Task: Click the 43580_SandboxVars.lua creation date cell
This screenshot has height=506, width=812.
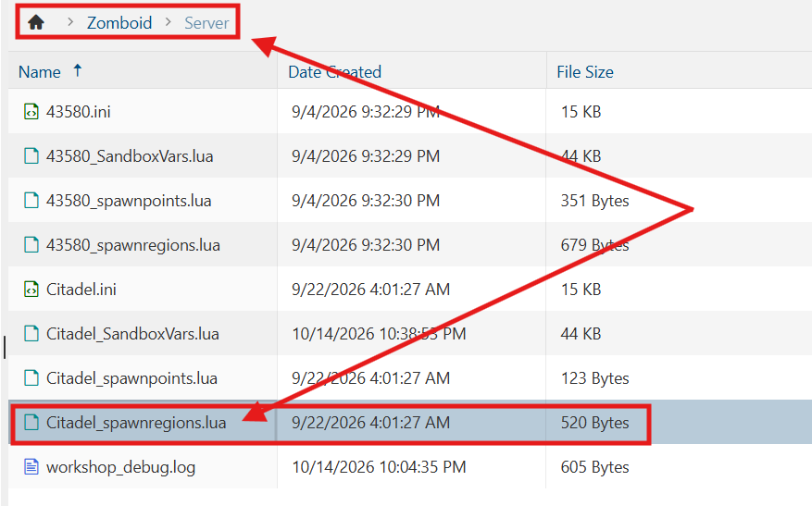Action: tap(366, 155)
